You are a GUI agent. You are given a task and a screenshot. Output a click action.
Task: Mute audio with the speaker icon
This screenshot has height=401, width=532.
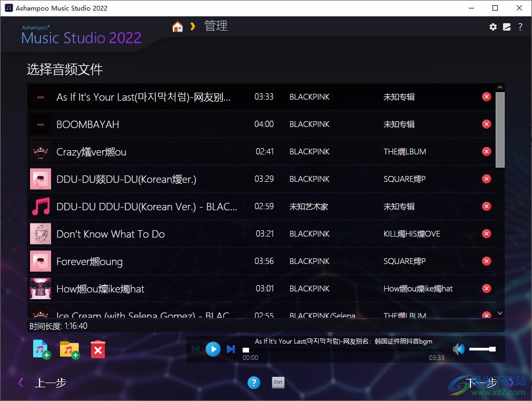coord(459,349)
